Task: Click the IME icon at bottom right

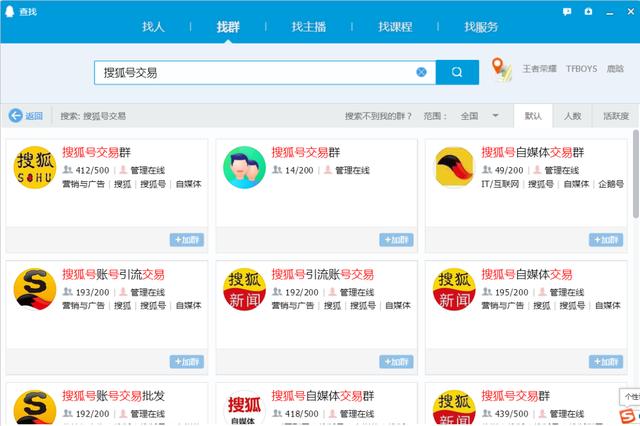Action: [628, 414]
